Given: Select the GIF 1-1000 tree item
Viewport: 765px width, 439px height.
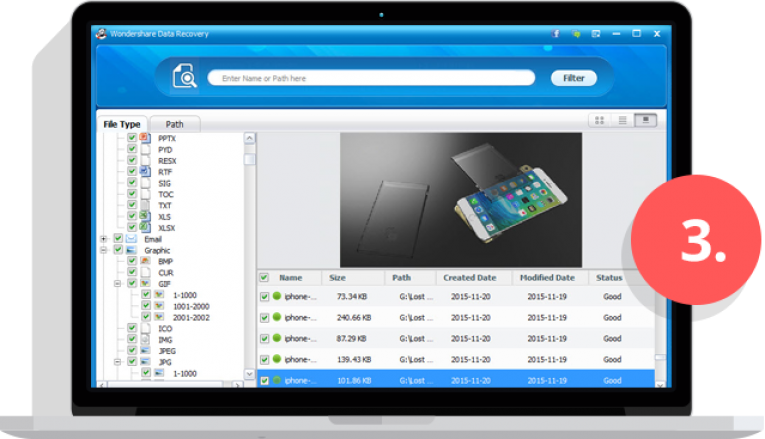Looking at the screenshot, I should pos(184,295).
